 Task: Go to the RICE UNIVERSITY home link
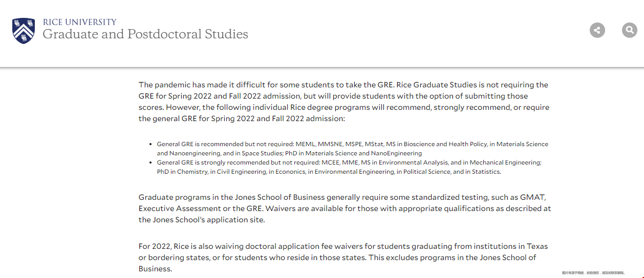click(80, 22)
